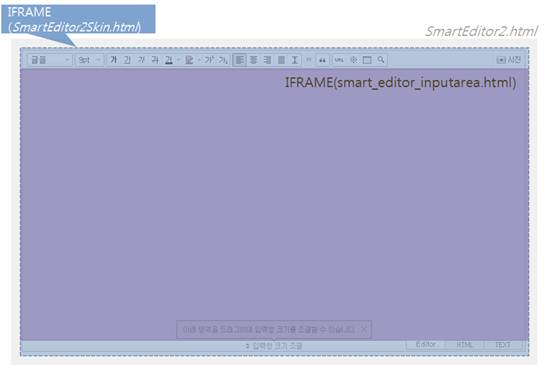Insert a URL hyperlink
The height and width of the screenshot is (365, 557).
click(x=339, y=60)
